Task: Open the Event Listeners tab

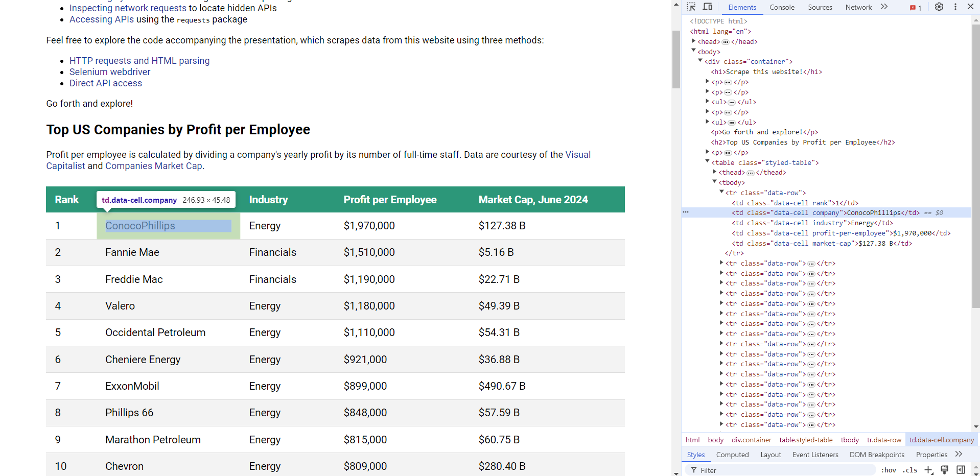Action: click(x=815, y=455)
